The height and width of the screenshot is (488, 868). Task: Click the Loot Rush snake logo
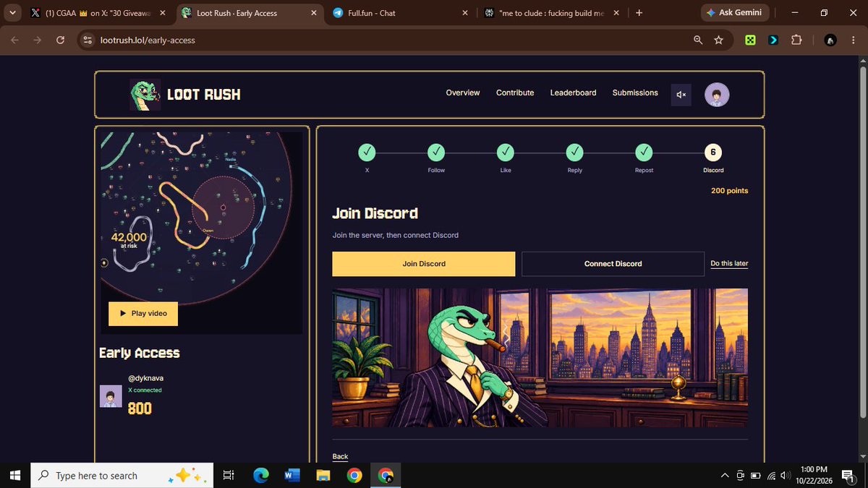[145, 95]
